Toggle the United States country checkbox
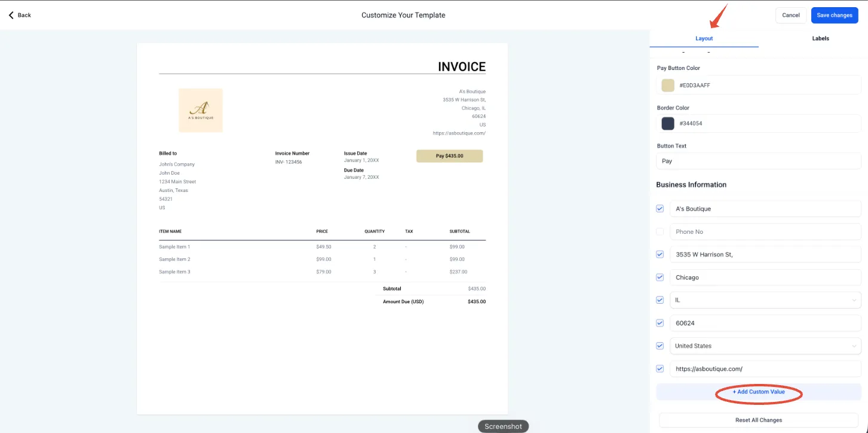Image resolution: width=868 pixels, height=433 pixels. 660,346
